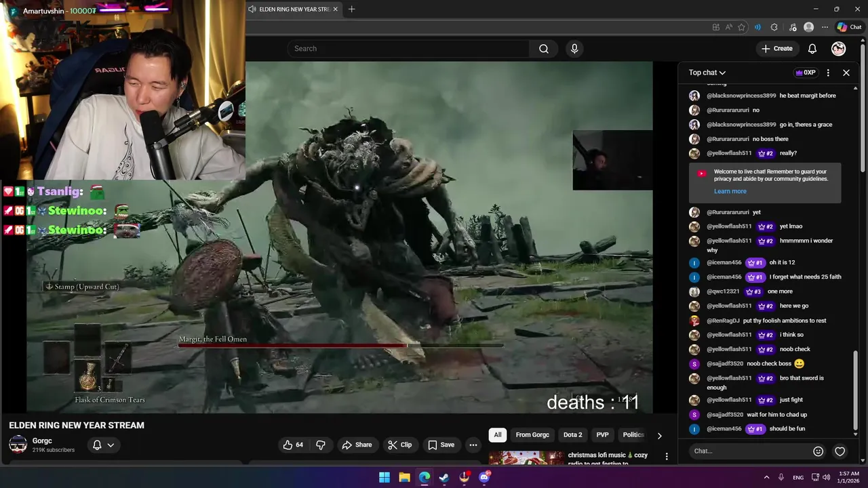Open a new browser tab

click(x=351, y=9)
